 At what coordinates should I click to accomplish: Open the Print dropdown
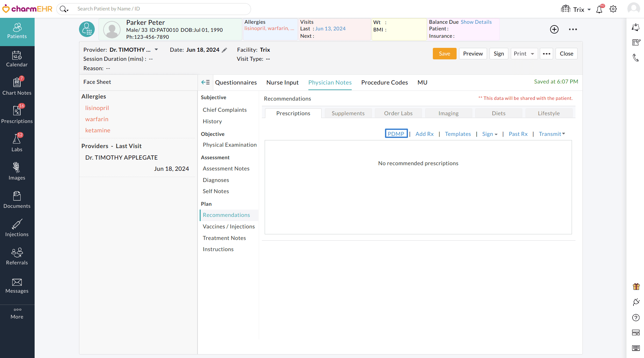[524, 54]
